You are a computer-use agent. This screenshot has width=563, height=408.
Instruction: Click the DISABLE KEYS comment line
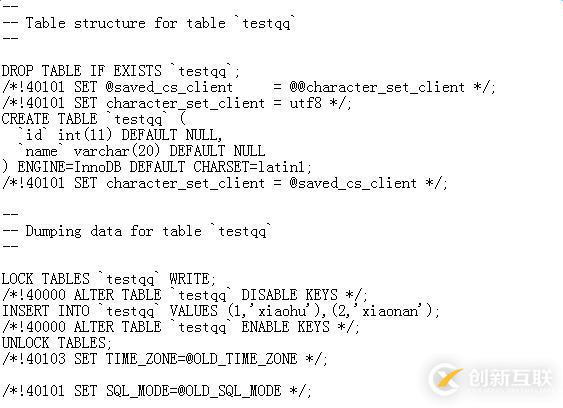tap(185, 295)
